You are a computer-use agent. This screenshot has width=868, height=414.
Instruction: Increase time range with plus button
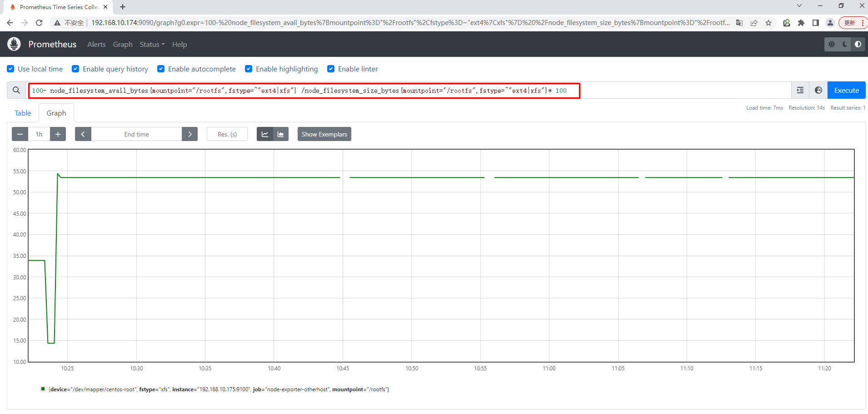(x=58, y=134)
